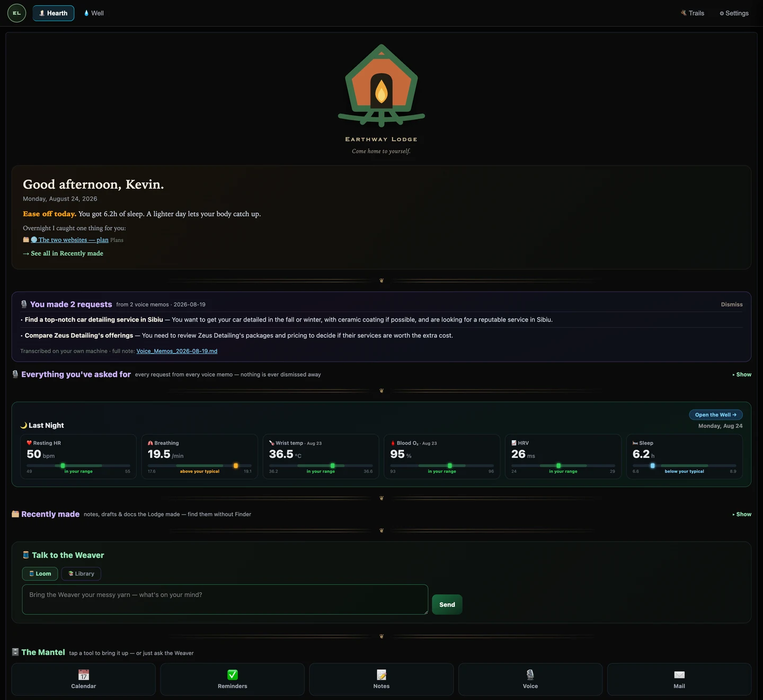763x700 pixels.
Task: Click the Earthway Lodge hearth logo
Action: tap(381, 85)
